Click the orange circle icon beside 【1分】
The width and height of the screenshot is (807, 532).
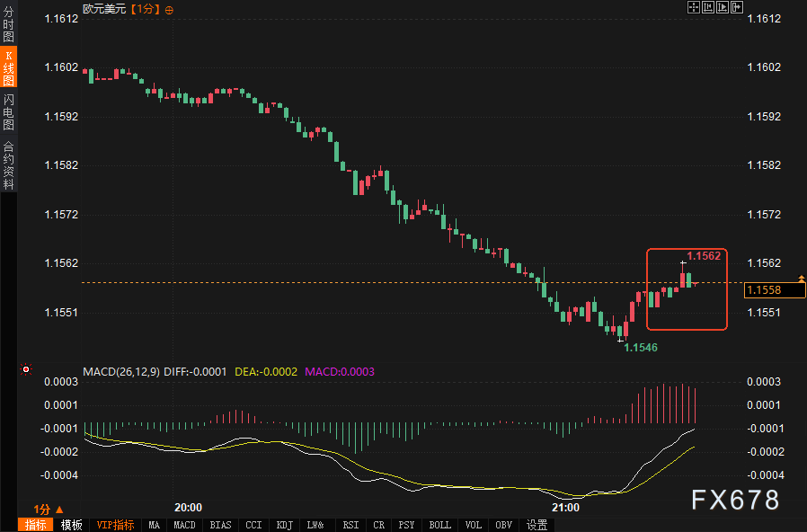[170, 9]
